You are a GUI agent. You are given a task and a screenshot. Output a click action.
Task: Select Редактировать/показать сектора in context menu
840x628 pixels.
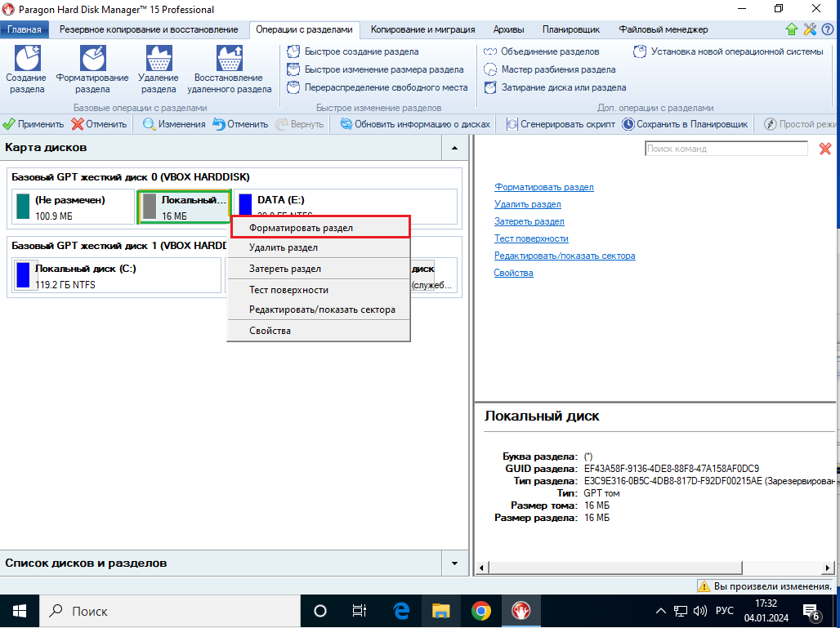(319, 310)
